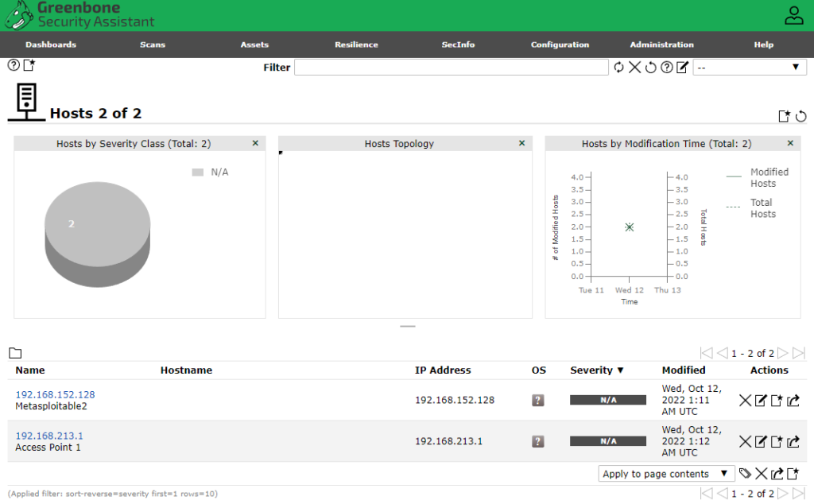Open the filter help icon
814x504 pixels.
(667, 68)
